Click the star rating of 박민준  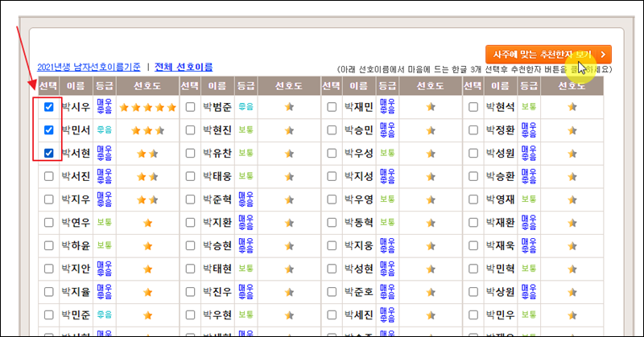coord(148,315)
